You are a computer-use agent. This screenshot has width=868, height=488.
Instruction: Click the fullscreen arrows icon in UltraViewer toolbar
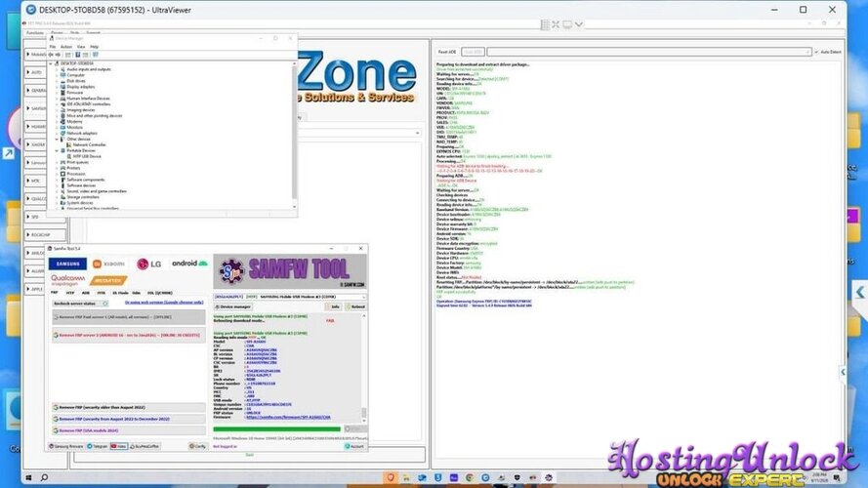pyautogui.click(x=556, y=24)
